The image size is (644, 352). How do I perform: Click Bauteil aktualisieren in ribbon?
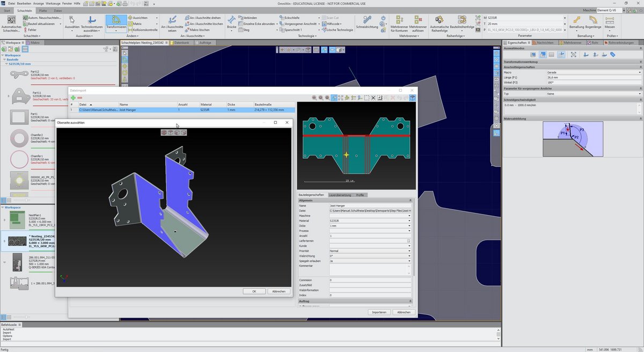tap(39, 24)
